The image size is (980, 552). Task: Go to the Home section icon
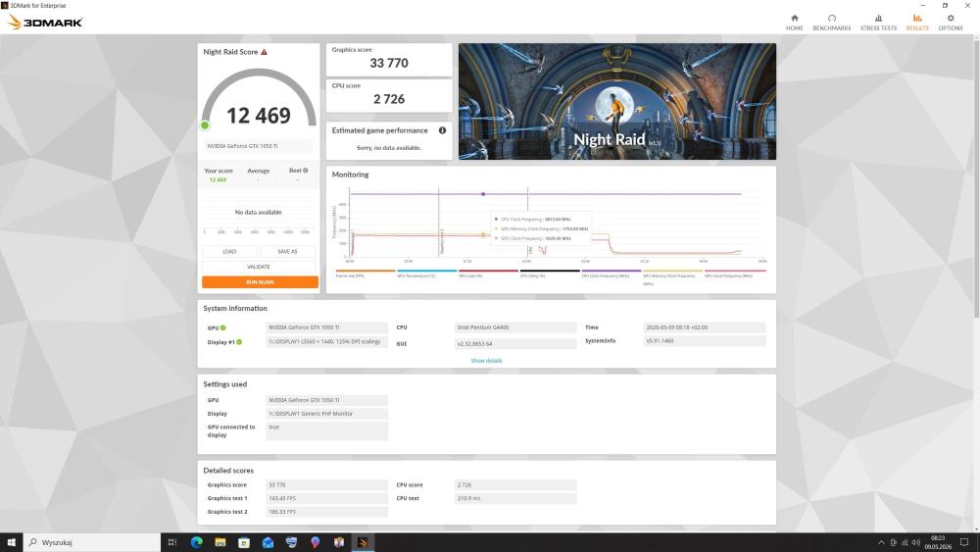point(795,18)
